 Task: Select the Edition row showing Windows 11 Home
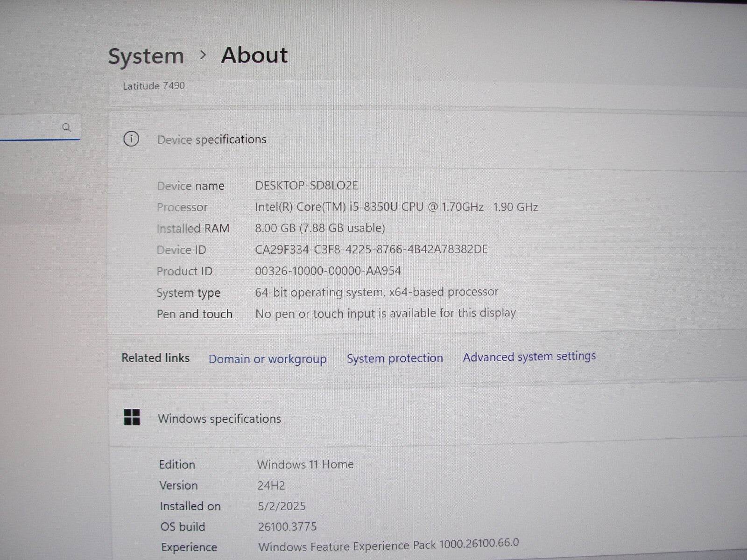point(305,464)
